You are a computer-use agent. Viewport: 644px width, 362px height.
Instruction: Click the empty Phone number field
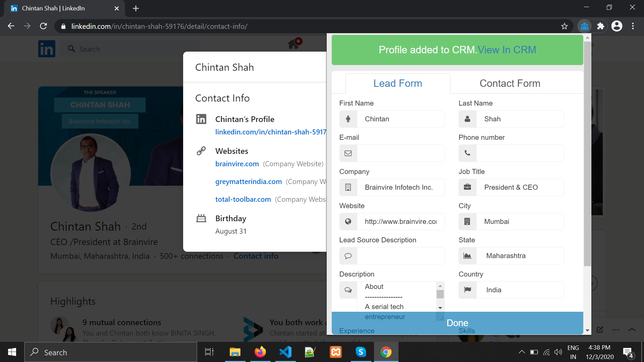[520, 153]
